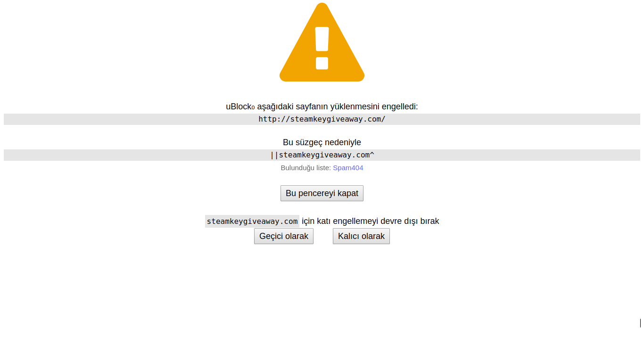This screenshot has width=644, height=362.
Task: Click the 'Bu pencereyi kapat' button
Action: click(x=322, y=193)
